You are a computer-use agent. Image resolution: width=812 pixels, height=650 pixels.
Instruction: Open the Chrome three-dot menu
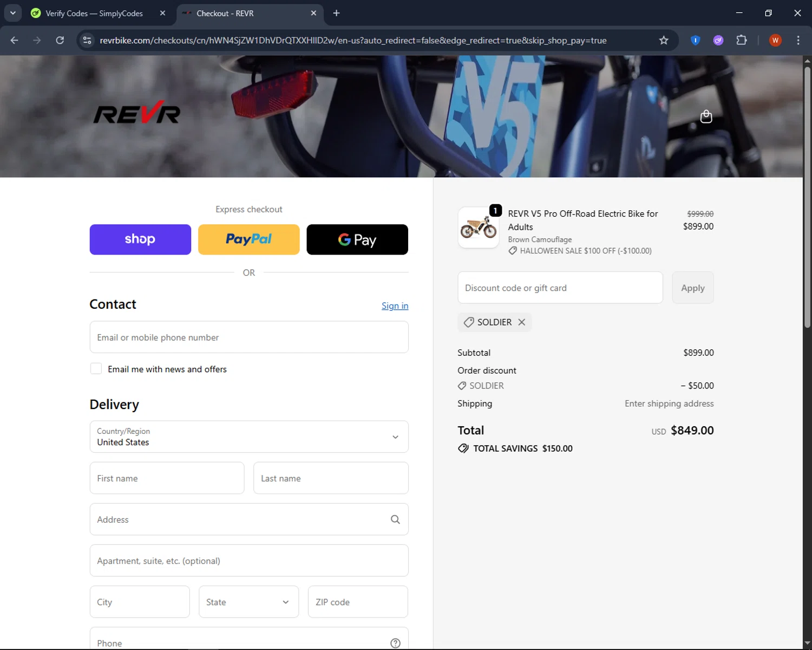(798, 40)
